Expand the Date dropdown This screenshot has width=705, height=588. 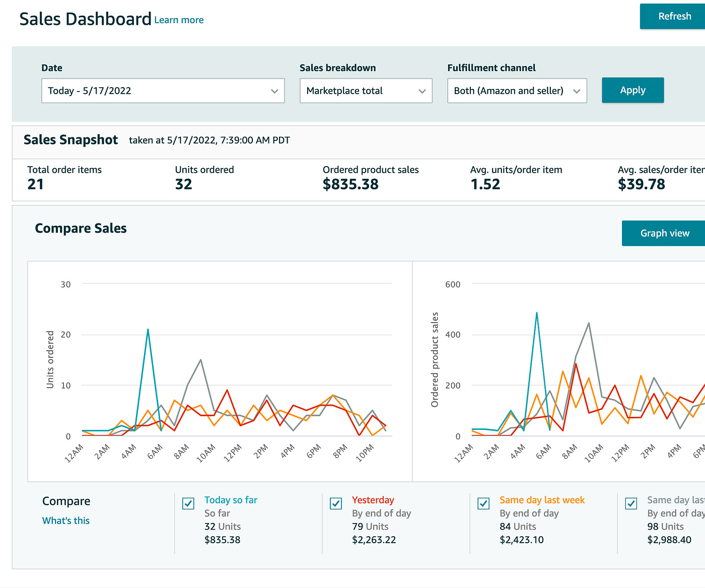(x=163, y=91)
